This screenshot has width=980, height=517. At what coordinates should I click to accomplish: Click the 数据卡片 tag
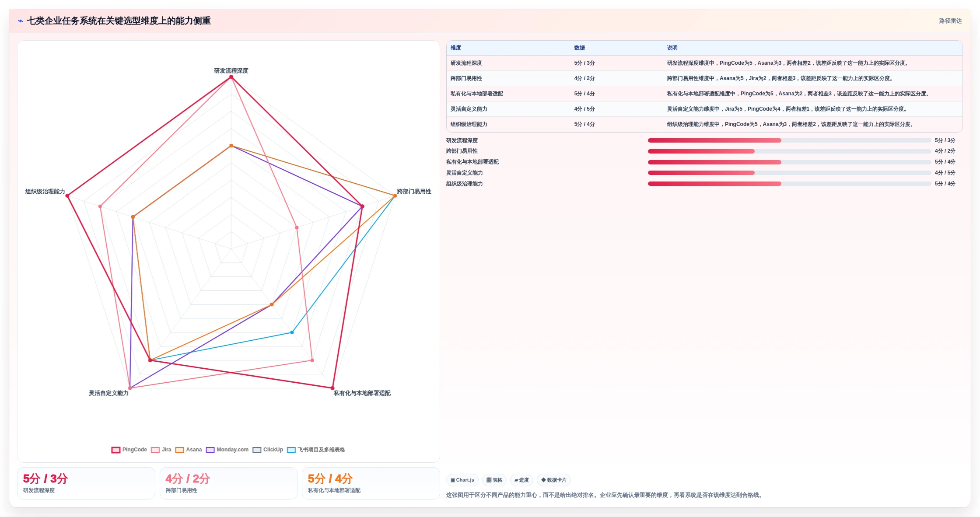click(x=554, y=480)
